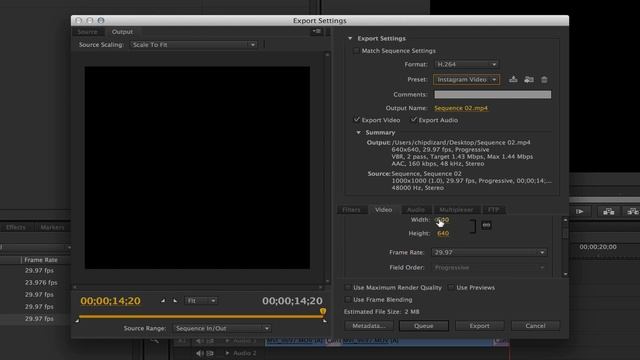
Task: Click the 23.976 fps entry in project list
Action: pos(41,282)
